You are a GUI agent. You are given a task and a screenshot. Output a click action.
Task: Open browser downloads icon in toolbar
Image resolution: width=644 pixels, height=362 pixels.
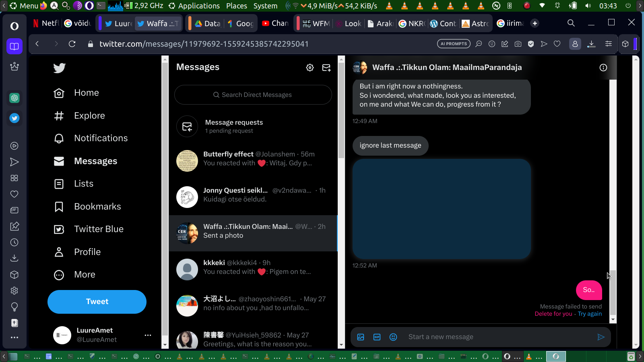(x=591, y=44)
